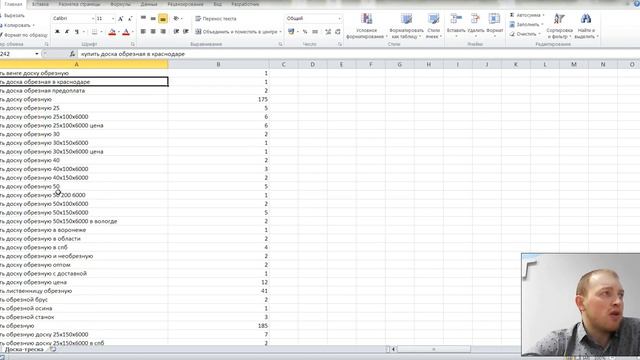Apply red font color A icon
Viewport: 640px width, 360px height.
[x=126, y=32]
